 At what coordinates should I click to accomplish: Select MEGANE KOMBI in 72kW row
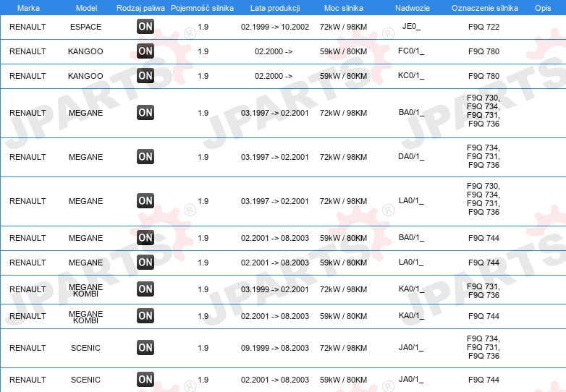[x=86, y=290]
